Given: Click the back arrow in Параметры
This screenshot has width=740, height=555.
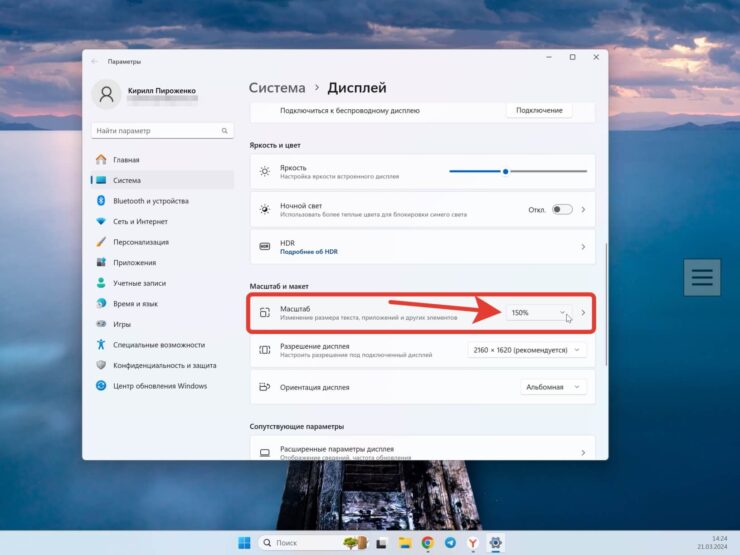Looking at the screenshot, I should (96, 61).
